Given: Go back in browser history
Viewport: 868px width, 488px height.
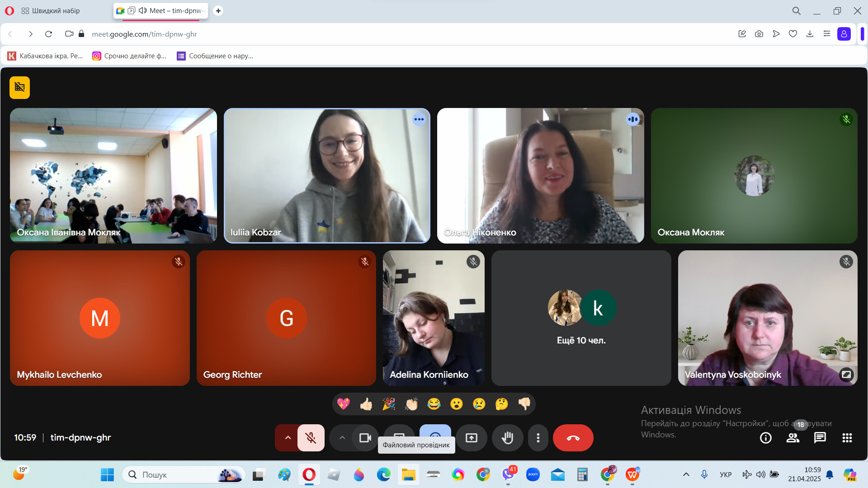Looking at the screenshot, I should point(10,34).
